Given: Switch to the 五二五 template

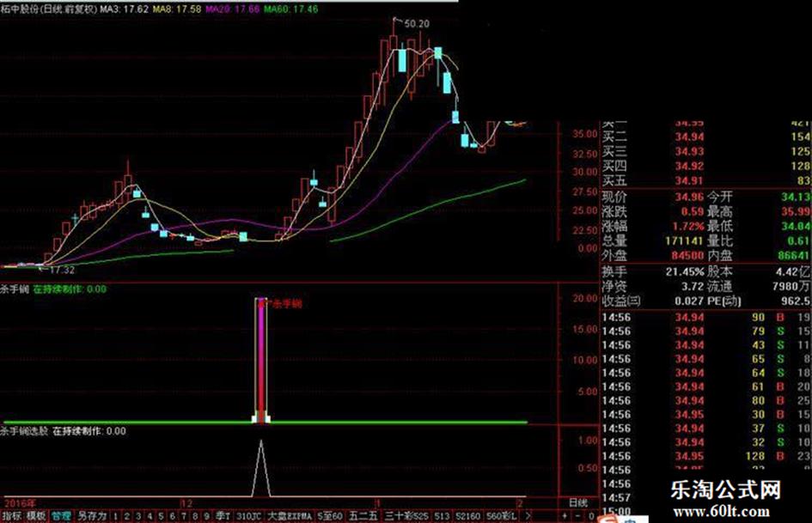Looking at the screenshot, I should pyautogui.click(x=363, y=516).
